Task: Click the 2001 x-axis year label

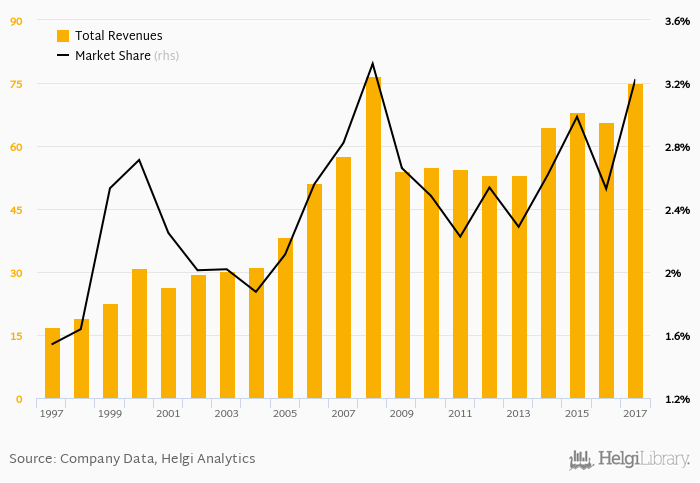Action: point(168,413)
